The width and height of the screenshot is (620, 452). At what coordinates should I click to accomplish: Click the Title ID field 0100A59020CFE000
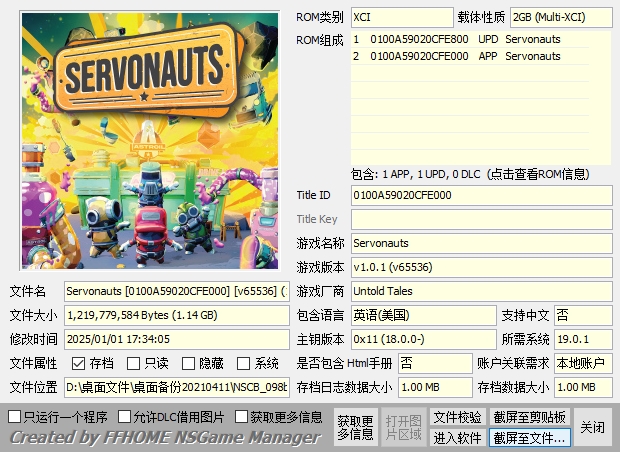[x=482, y=195]
